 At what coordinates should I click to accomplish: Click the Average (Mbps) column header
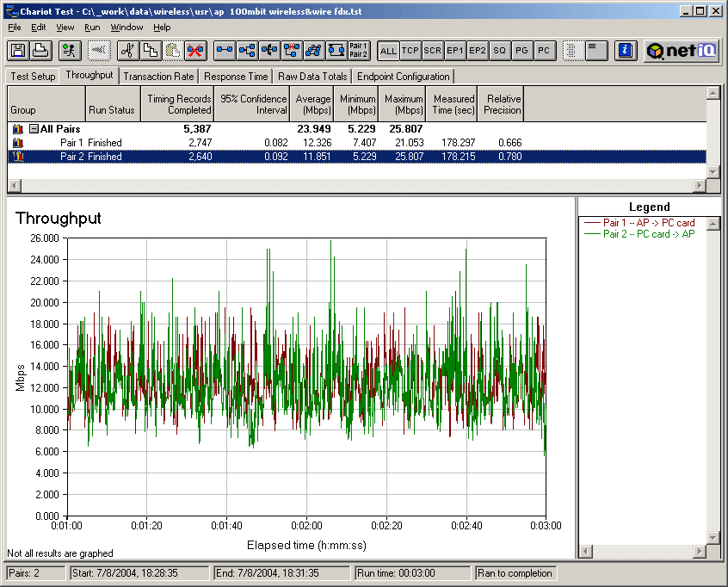point(312,104)
